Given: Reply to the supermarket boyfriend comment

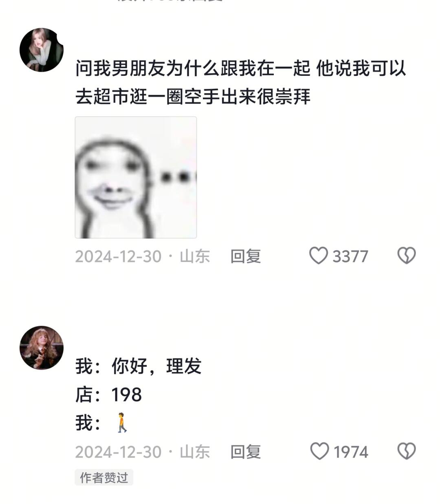Looking at the screenshot, I should click(246, 256).
